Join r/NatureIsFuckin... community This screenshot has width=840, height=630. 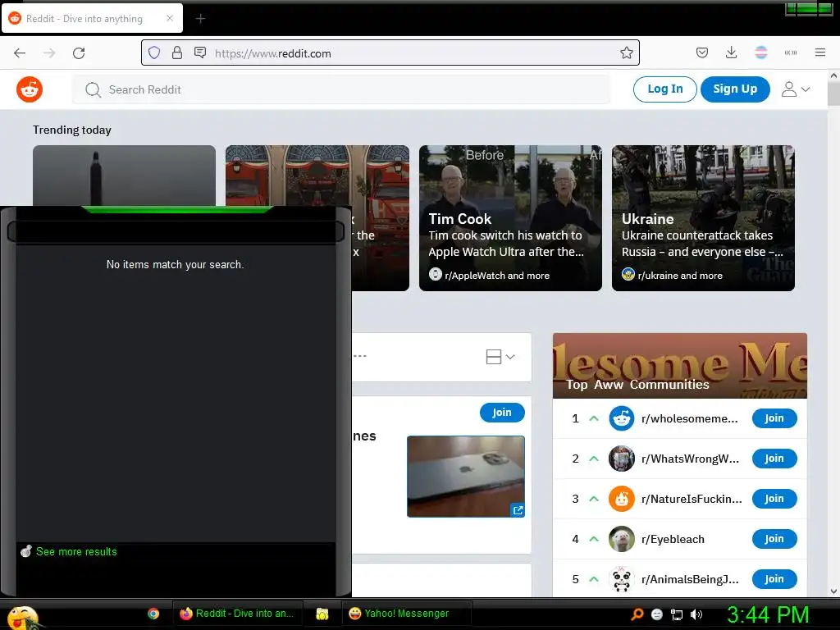pyautogui.click(x=774, y=499)
